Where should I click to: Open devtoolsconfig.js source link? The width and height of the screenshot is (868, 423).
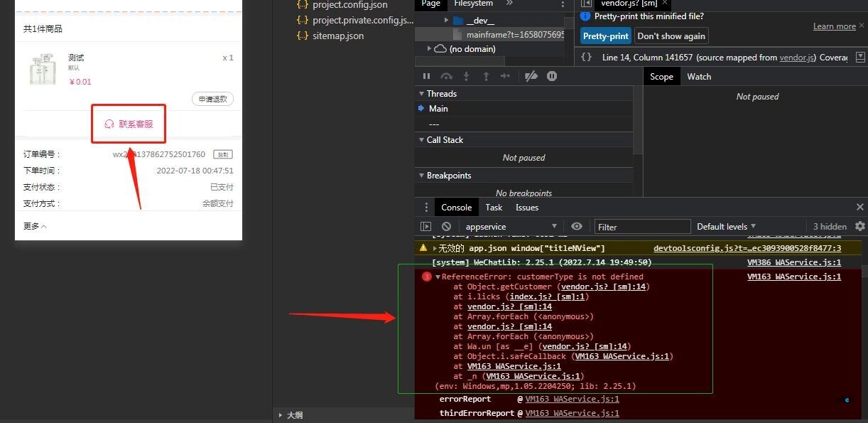[747, 248]
